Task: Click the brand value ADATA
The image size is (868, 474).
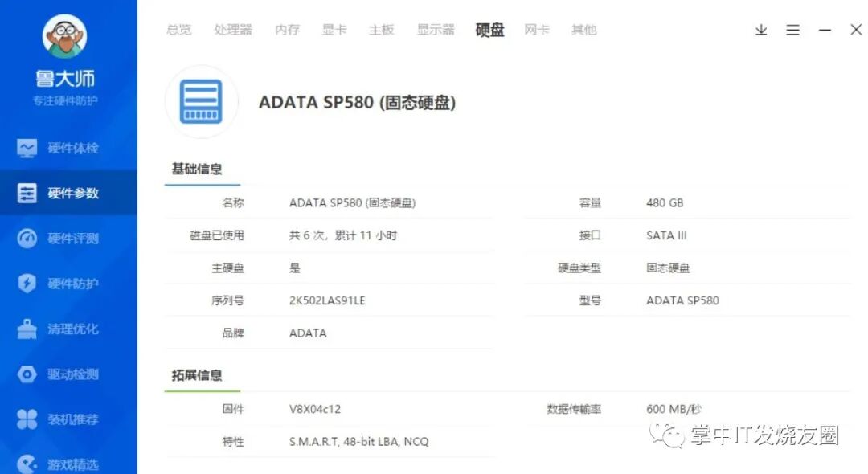Action: click(308, 333)
